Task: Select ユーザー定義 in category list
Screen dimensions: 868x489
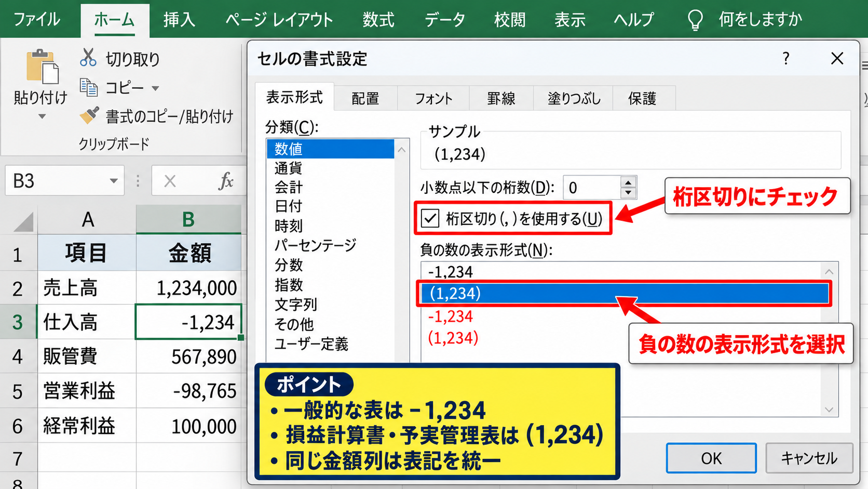Action: tap(330, 343)
